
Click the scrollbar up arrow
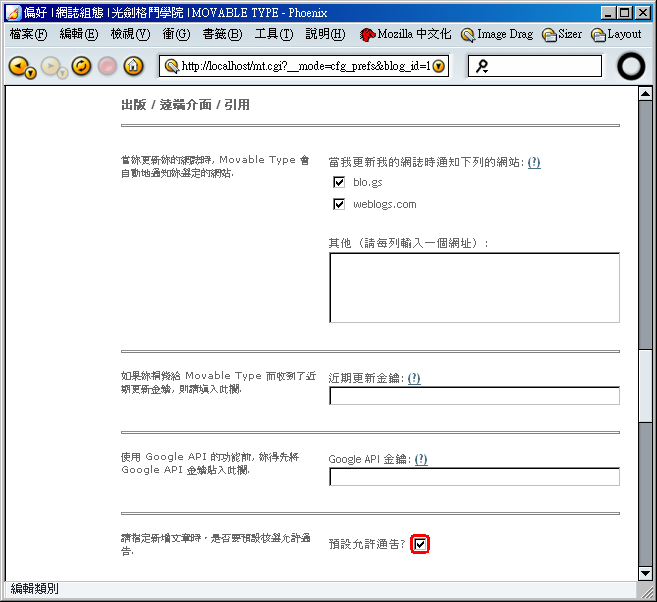646,93
